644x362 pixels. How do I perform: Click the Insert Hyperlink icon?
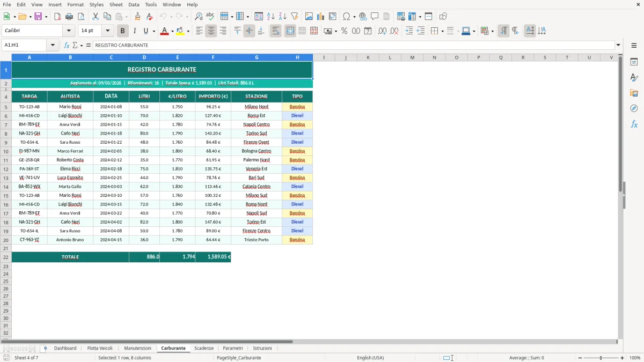[363, 17]
